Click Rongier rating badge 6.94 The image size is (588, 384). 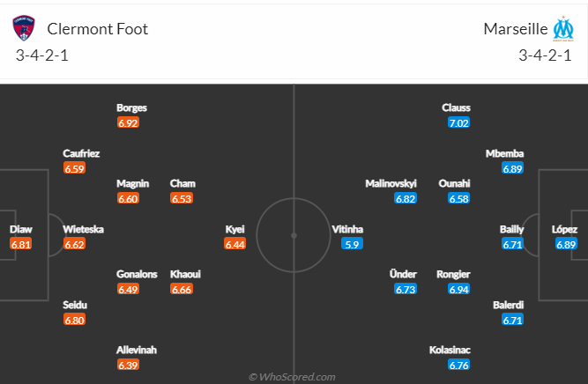(458, 289)
